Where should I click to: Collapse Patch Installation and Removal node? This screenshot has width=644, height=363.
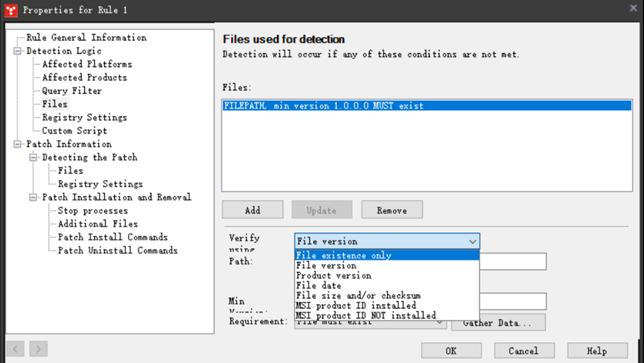33,198
